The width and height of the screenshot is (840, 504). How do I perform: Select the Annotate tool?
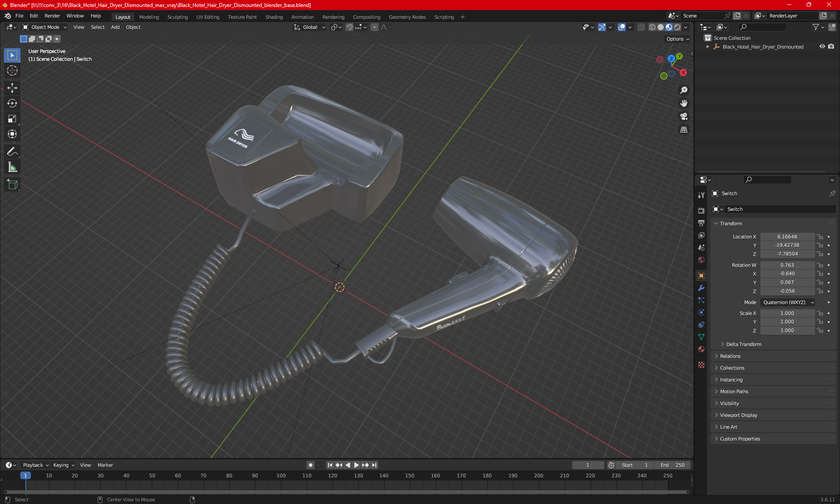pyautogui.click(x=12, y=152)
